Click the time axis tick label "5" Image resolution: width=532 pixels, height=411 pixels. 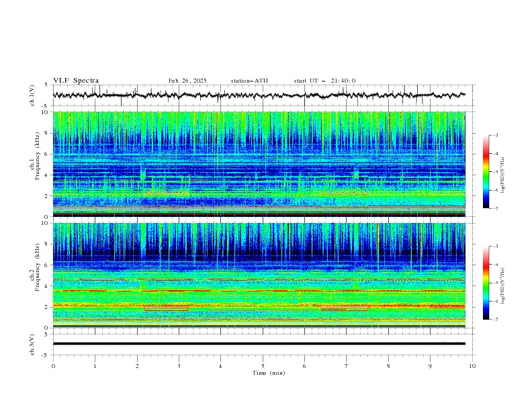[263, 366]
